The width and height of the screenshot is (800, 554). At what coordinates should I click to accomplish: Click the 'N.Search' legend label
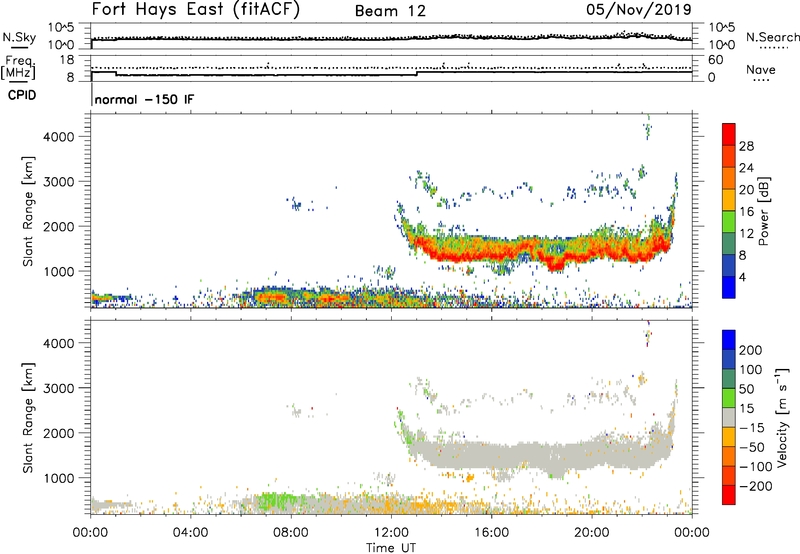pos(772,37)
